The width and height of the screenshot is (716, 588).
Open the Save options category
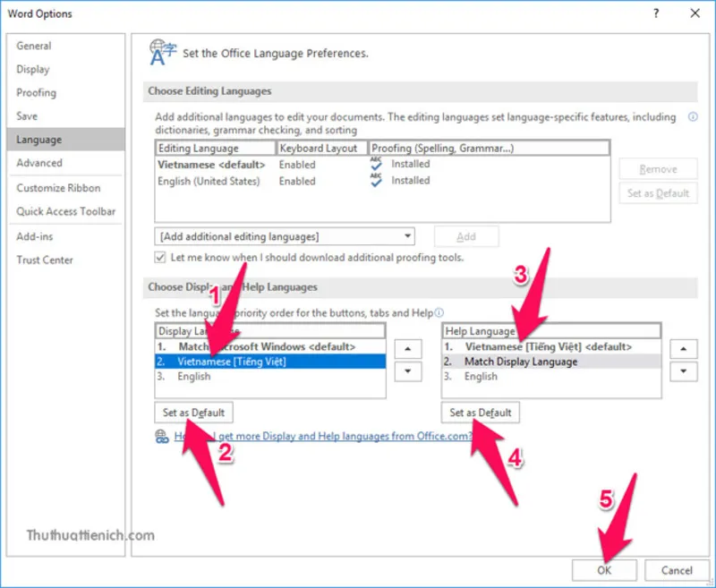[x=65, y=116]
